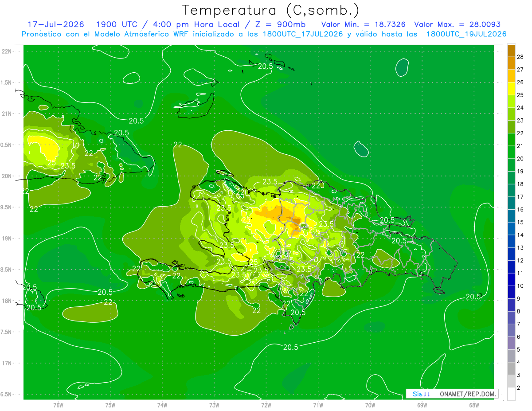Click the "14" label on the color scale
The height and width of the screenshot is (411, 532).
click(x=520, y=235)
